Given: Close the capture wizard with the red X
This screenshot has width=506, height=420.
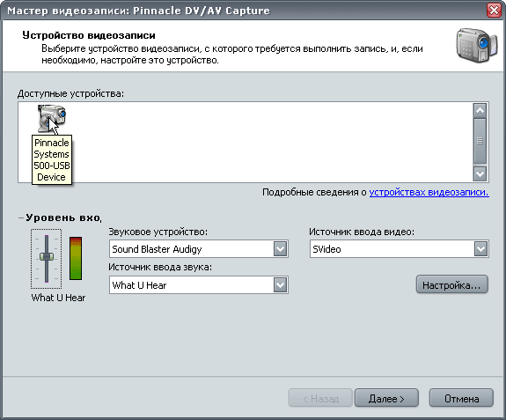Looking at the screenshot, I should pos(494,11).
